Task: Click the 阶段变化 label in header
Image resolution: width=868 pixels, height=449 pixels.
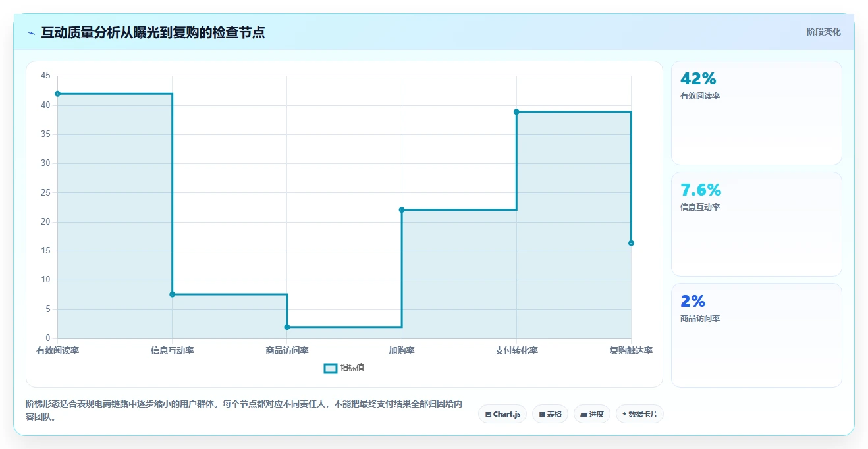Action: (x=823, y=32)
